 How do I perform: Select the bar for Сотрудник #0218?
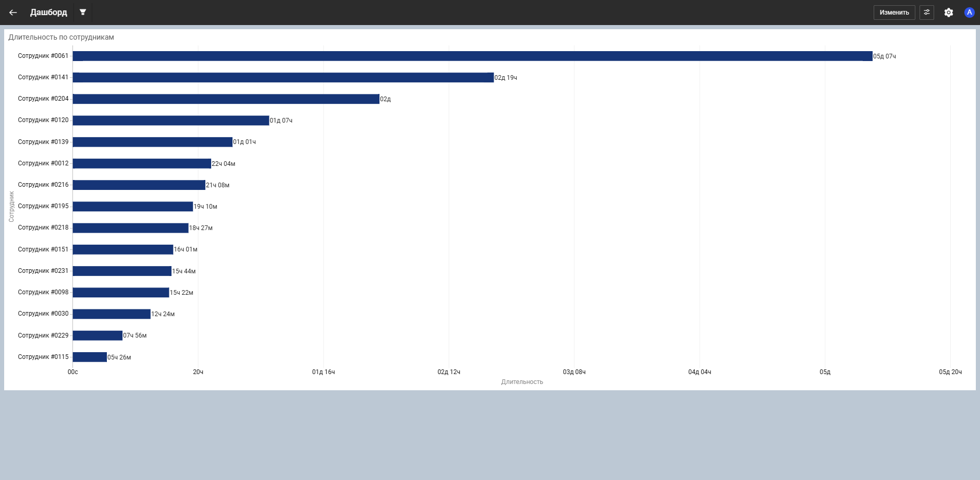tap(130, 228)
